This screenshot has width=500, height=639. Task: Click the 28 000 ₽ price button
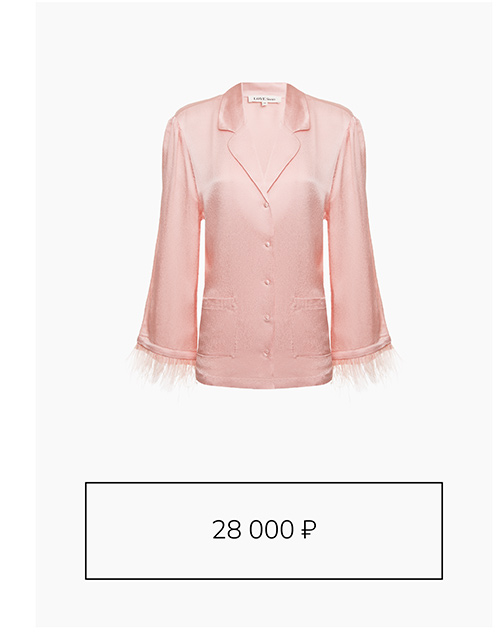(x=264, y=531)
